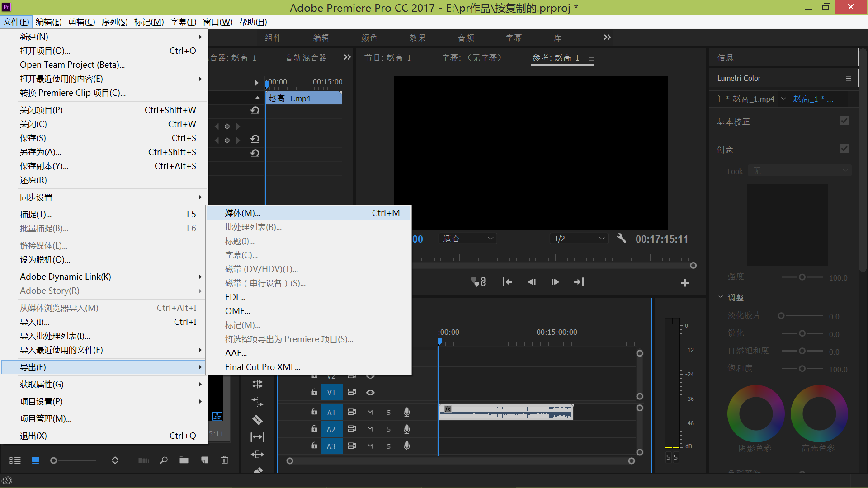
Task: Toggle the 创意 section checkbox
Action: [x=844, y=149]
